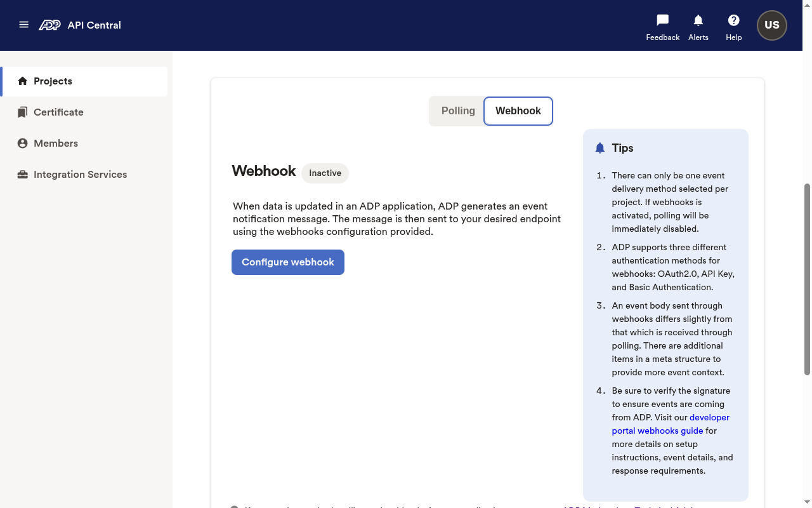Image resolution: width=812 pixels, height=508 pixels.
Task: Click the Integration Services briefcase icon
Action: click(23, 175)
